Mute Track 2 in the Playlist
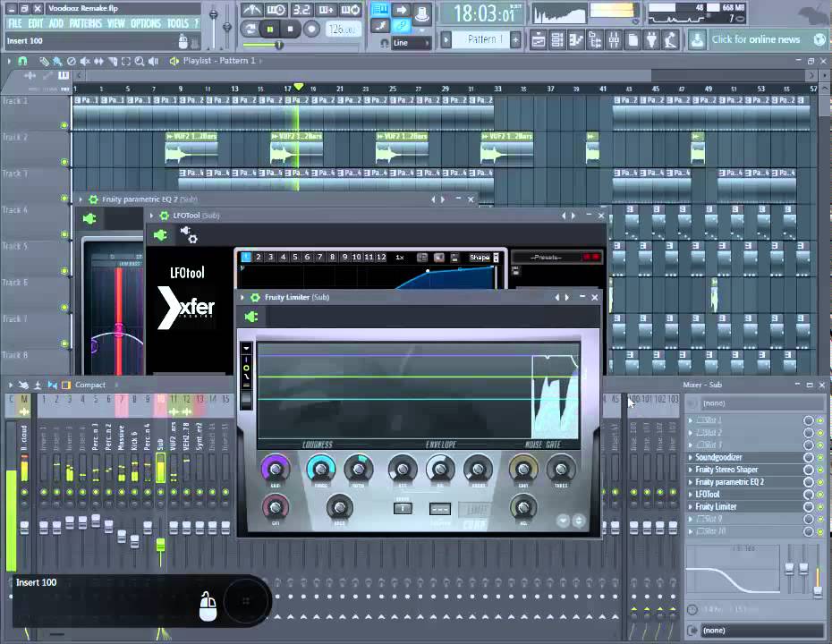The image size is (832, 644). point(64,162)
